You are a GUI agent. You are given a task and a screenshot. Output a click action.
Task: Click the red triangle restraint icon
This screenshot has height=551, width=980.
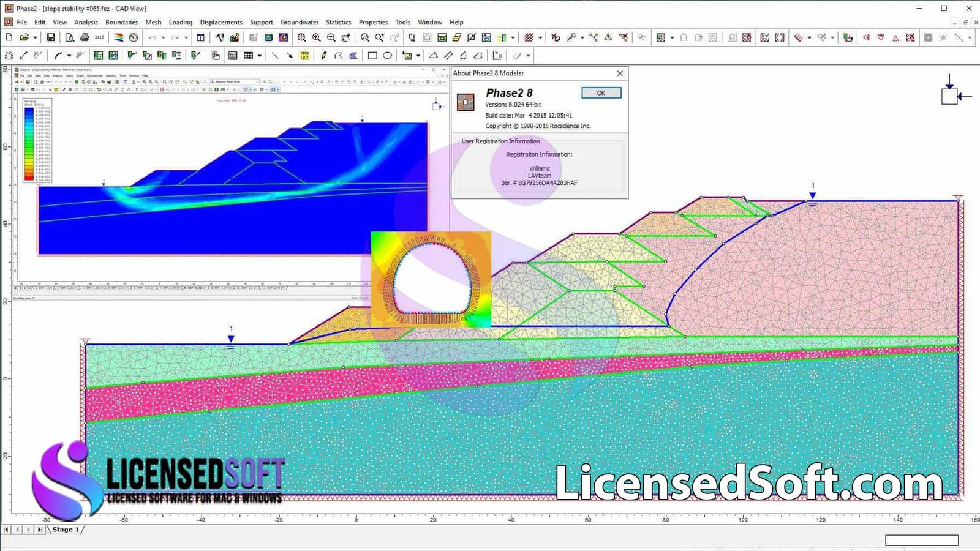(x=895, y=37)
